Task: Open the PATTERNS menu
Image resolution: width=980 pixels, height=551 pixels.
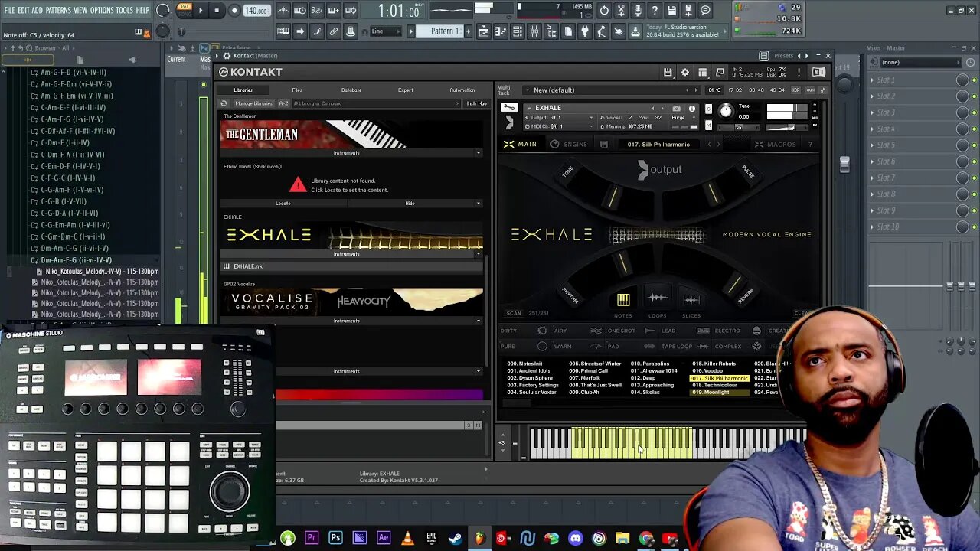Action: pyautogui.click(x=58, y=10)
